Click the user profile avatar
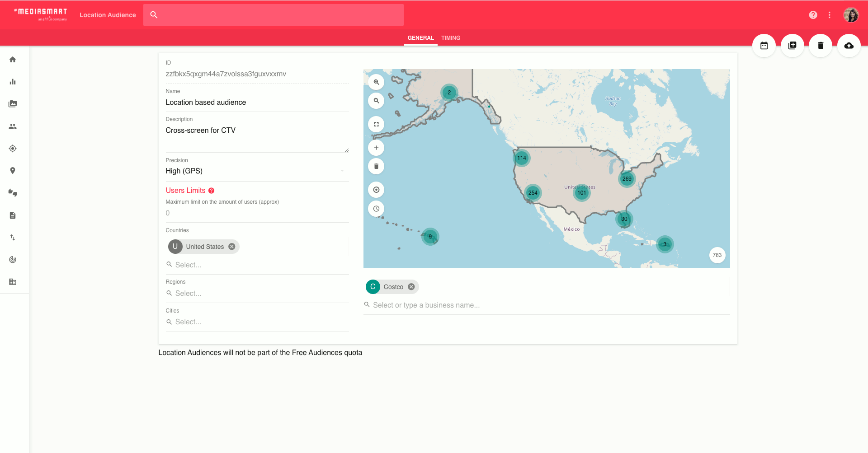This screenshot has height=453, width=868. [851, 15]
